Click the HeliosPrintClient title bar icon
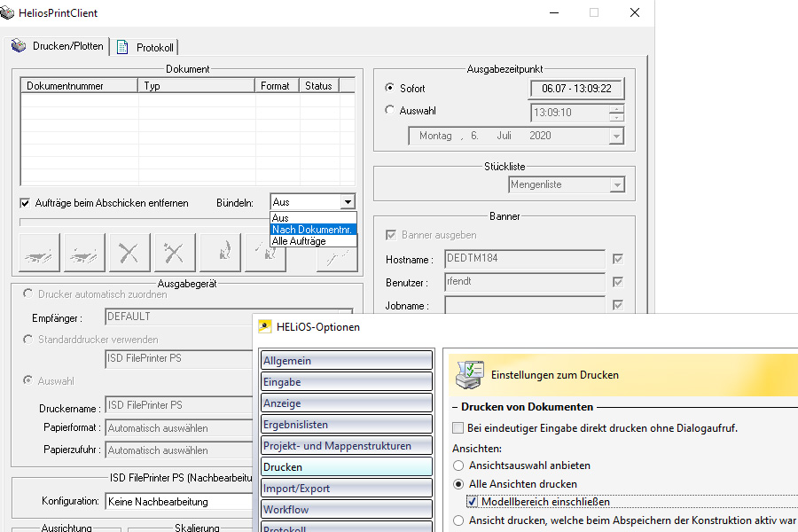 (x=9, y=12)
